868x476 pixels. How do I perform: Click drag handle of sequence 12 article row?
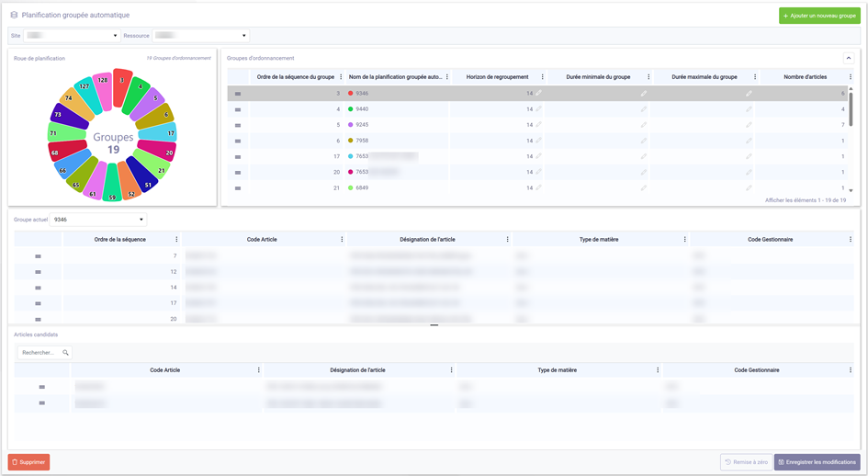point(38,272)
